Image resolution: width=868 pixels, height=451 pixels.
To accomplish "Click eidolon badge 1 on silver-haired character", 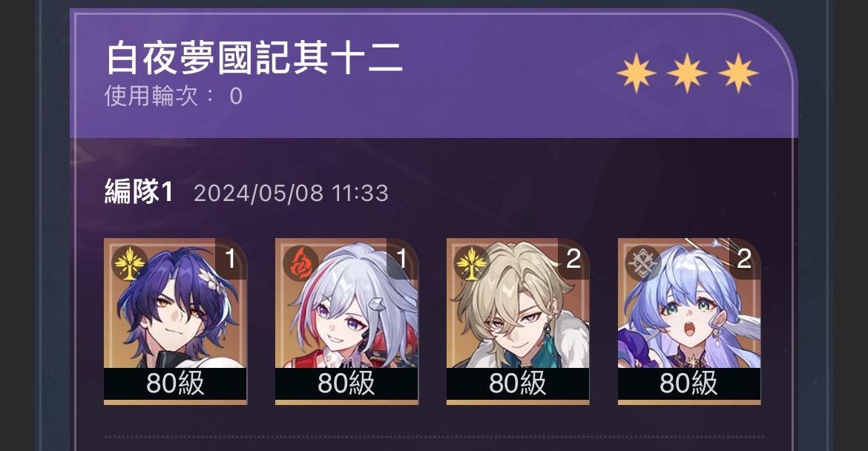I will point(402,257).
